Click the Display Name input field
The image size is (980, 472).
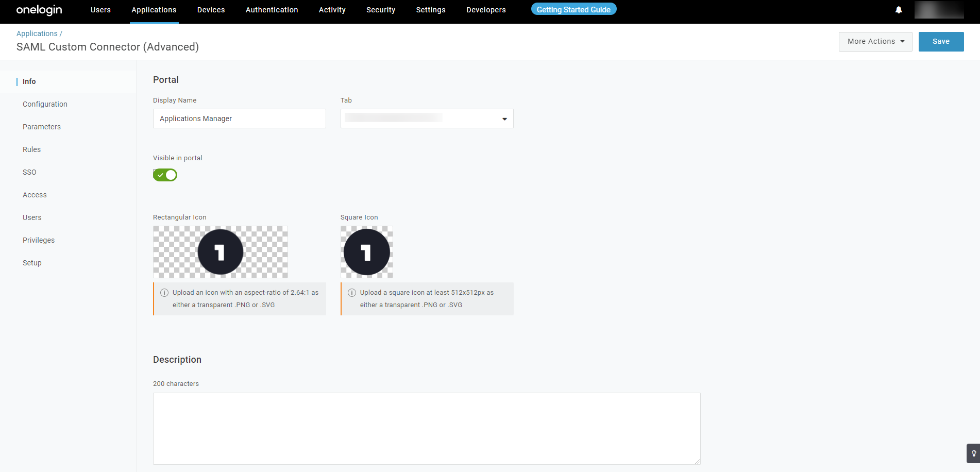pos(239,119)
